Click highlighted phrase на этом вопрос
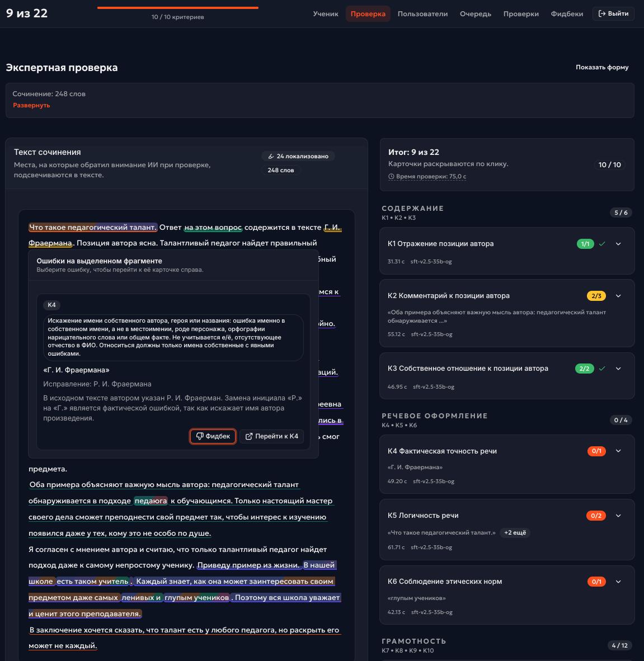The height and width of the screenshot is (661, 644). point(213,227)
